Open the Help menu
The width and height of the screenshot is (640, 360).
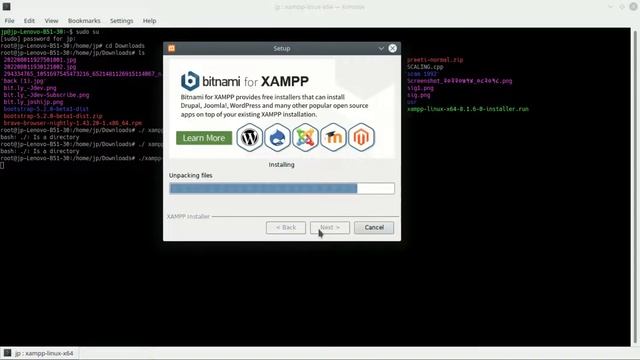[149, 20]
